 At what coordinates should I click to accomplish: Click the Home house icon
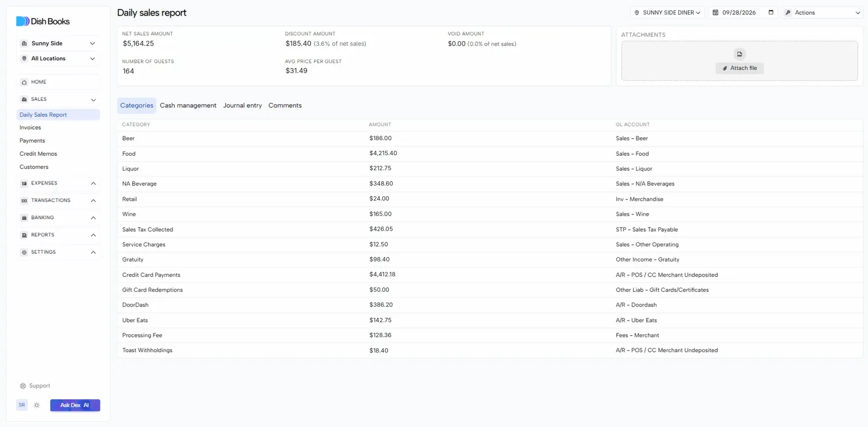24,82
